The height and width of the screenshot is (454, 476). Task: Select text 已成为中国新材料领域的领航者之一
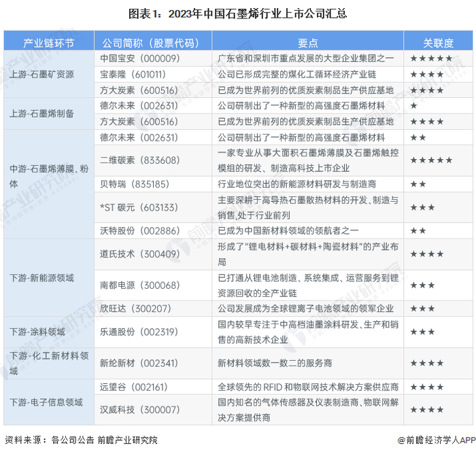[288, 230]
